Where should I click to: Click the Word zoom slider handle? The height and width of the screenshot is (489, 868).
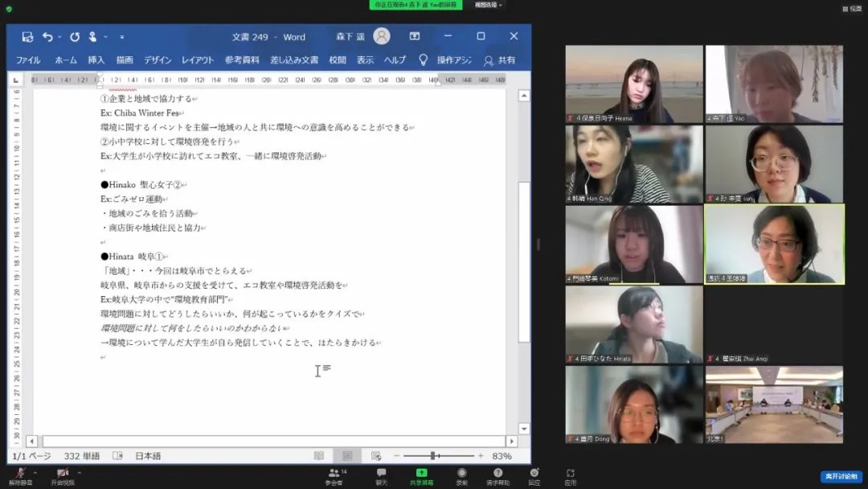[x=433, y=456]
